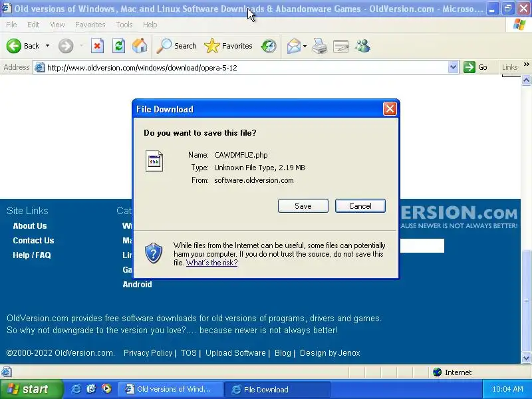The height and width of the screenshot is (399, 532).
Task: Open the Android category link
Action: pos(137,285)
